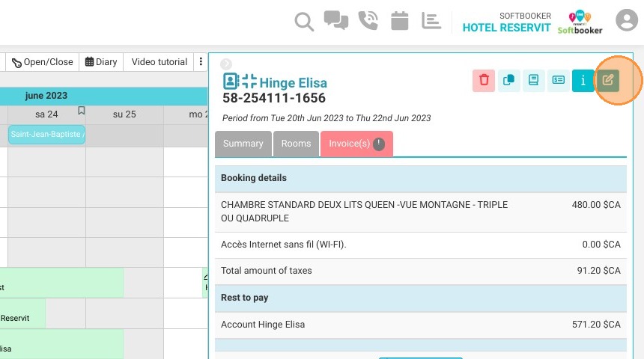Click the Reservit booking bar in planning

click(x=22, y=313)
